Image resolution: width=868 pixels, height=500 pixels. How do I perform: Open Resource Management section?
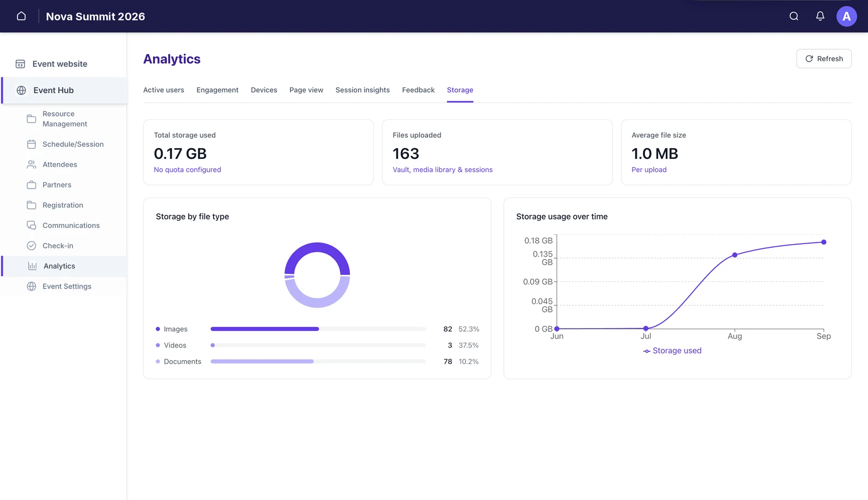pyautogui.click(x=64, y=119)
